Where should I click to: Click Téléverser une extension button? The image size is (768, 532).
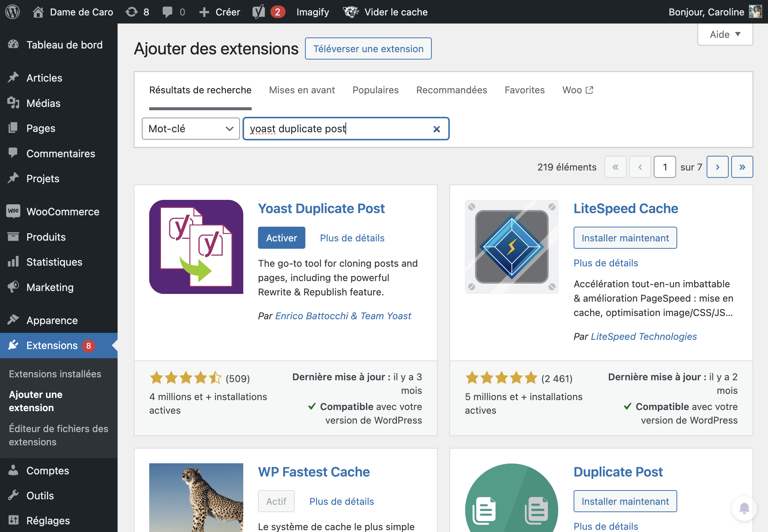tap(368, 48)
